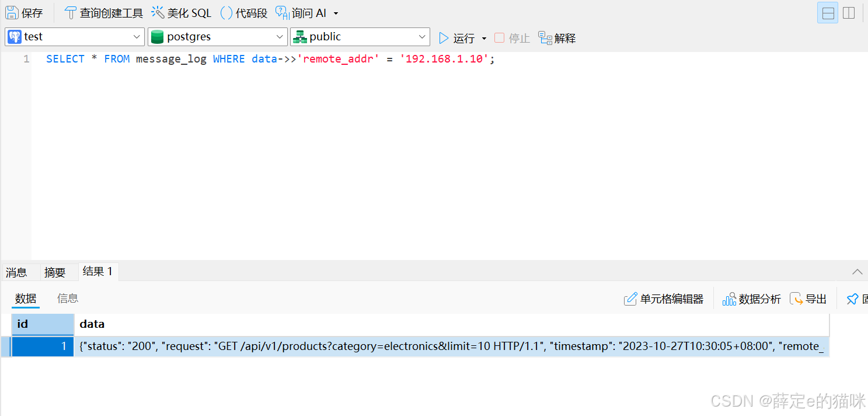Click the PostgreSQL elephant icon beside test
This screenshot has width=868, height=416.
tap(15, 37)
